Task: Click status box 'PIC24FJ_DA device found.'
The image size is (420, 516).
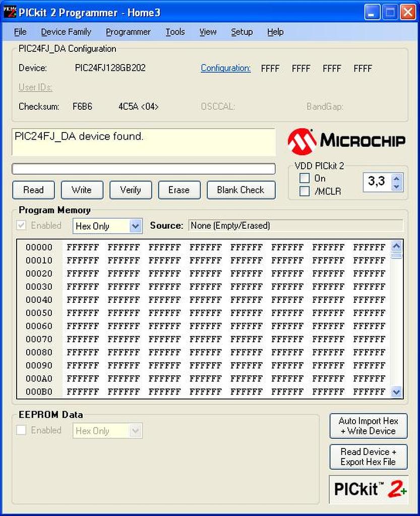Action: point(144,142)
